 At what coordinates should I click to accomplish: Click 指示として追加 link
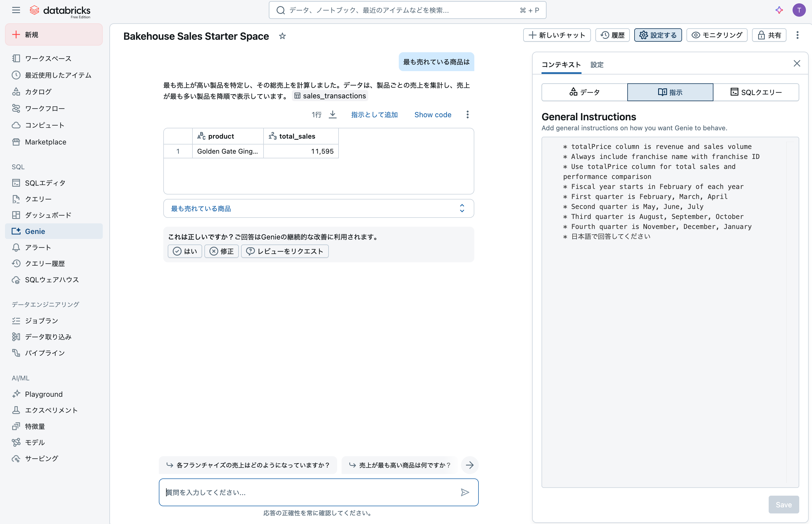(374, 115)
